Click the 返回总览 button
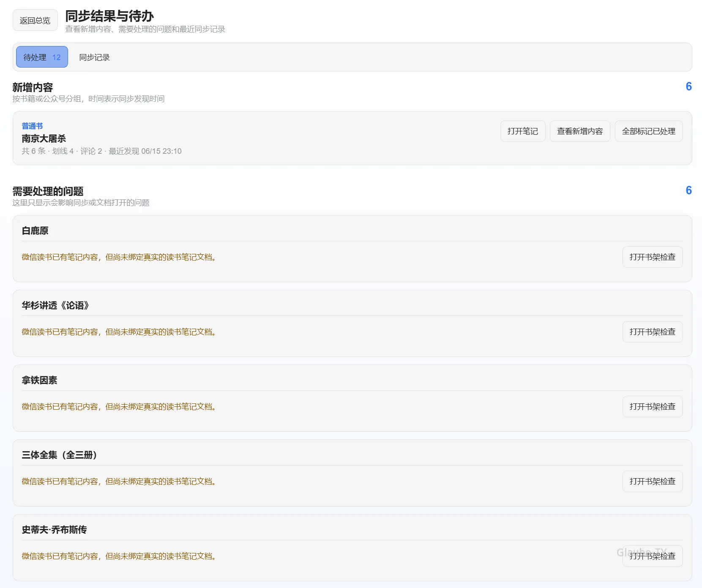The height and width of the screenshot is (588, 702). tap(35, 20)
